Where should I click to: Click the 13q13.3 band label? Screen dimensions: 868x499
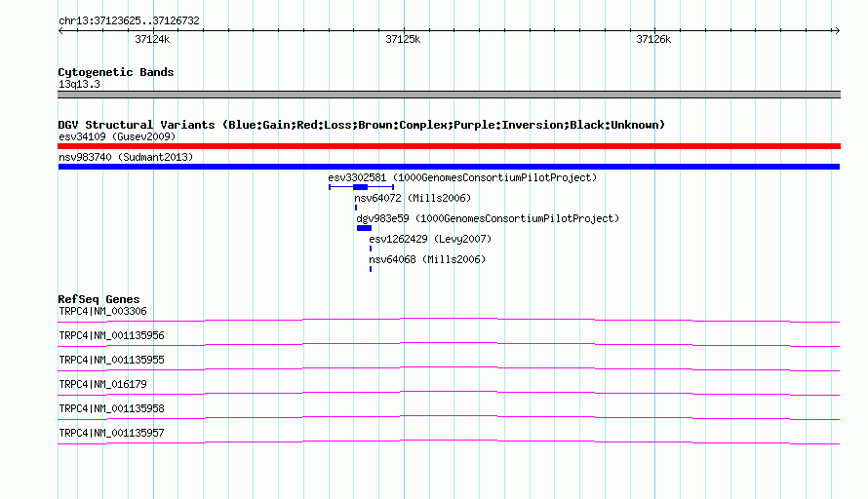79,84
